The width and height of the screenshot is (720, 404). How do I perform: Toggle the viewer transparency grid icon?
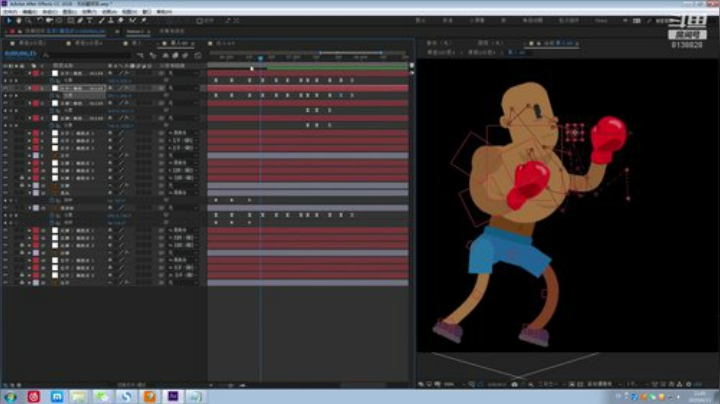580,384
